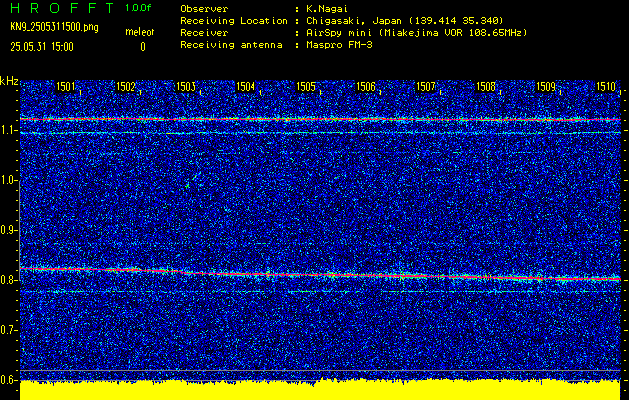
Task: Click the 0.8 frequency axis label
Action: pyautogui.click(x=8, y=280)
